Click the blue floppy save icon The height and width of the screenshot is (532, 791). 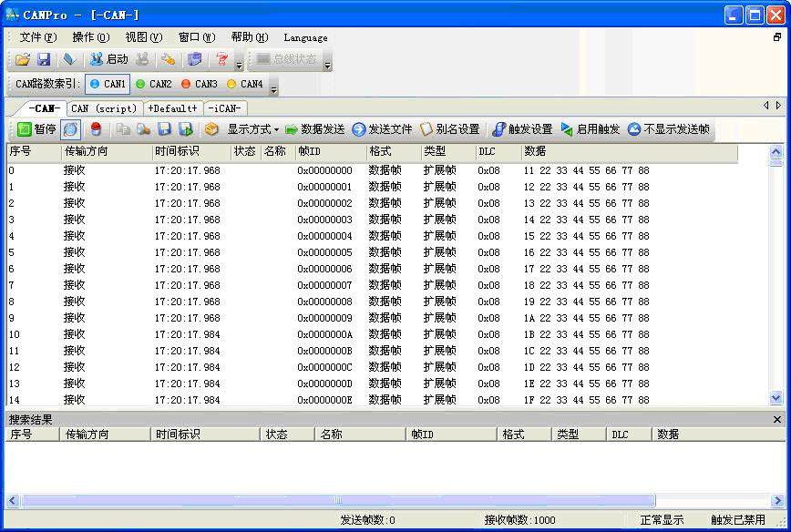[45, 59]
